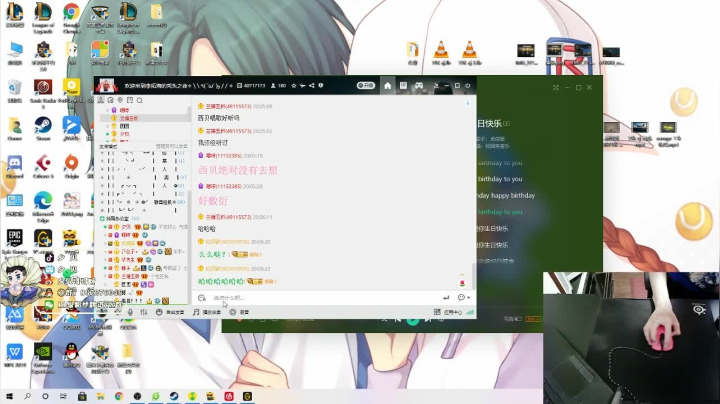The image size is (720, 404).
Task: Open the audio mixer sliders icon
Action: coord(144,312)
